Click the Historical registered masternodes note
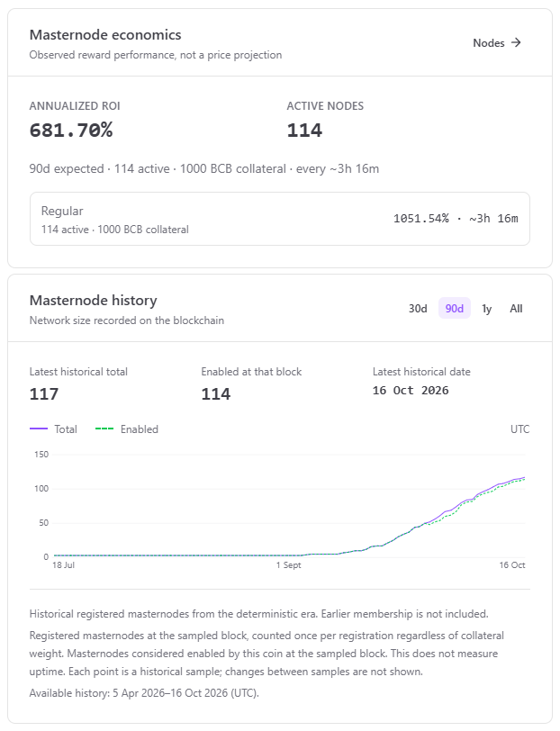 coord(258,614)
